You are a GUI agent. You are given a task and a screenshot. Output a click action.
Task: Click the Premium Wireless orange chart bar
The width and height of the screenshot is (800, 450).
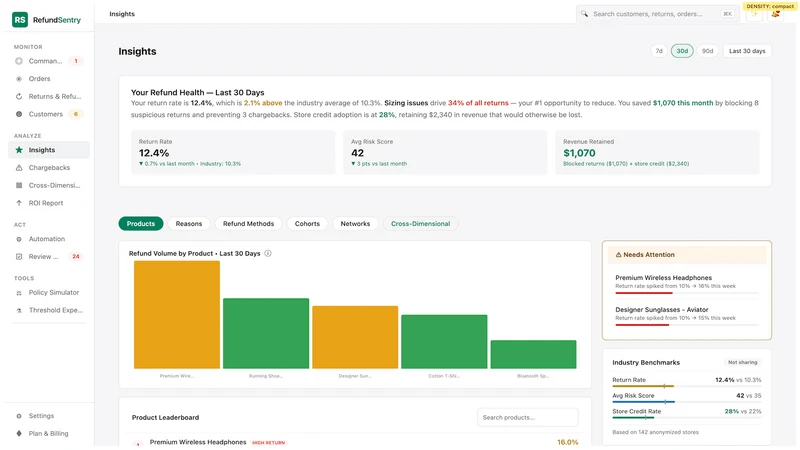click(177, 315)
